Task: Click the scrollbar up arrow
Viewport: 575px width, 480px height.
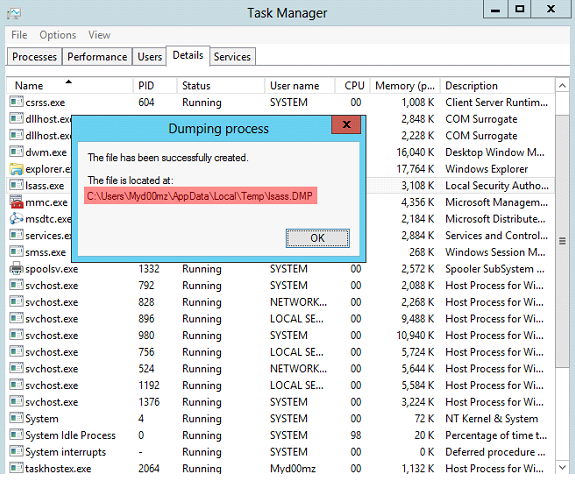Action: pos(562,86)
